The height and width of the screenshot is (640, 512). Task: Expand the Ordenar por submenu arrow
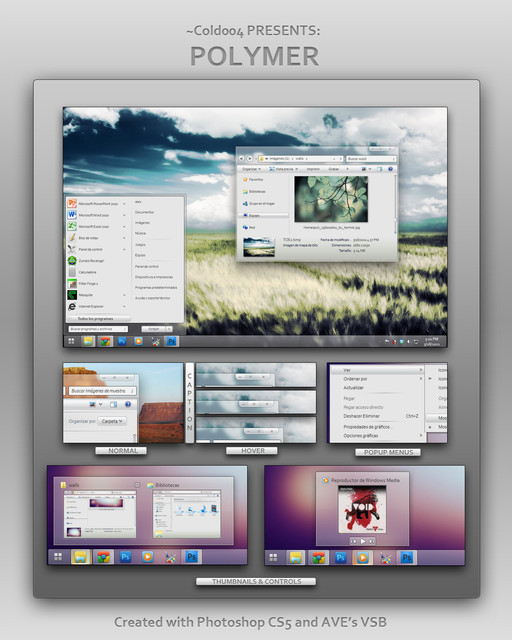[420, 379]
